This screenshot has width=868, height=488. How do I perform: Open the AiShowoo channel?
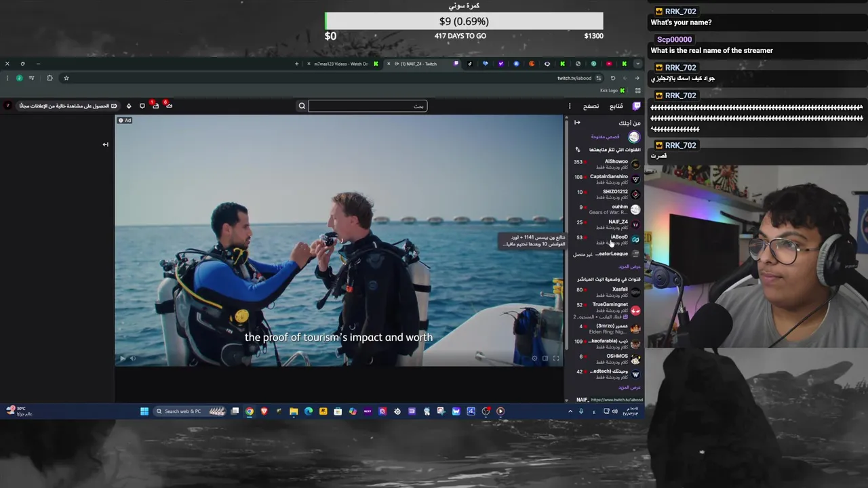pos(607,164)
